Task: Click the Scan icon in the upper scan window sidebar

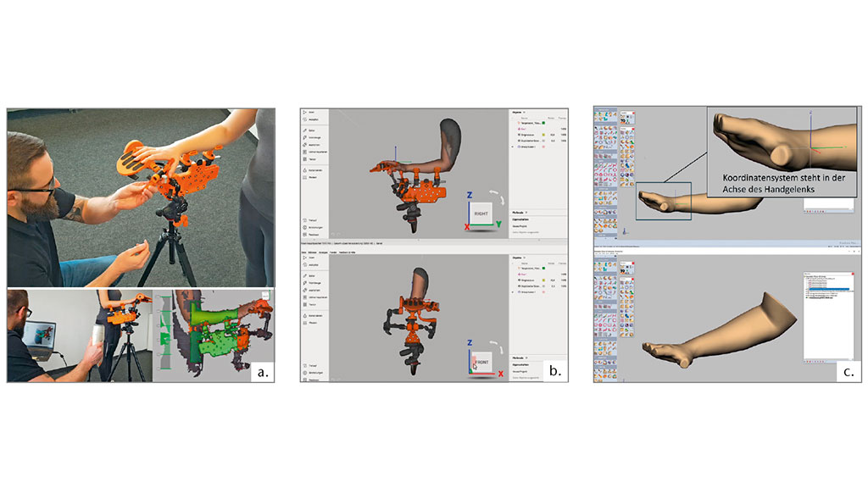Action: [x=305, y=112]
